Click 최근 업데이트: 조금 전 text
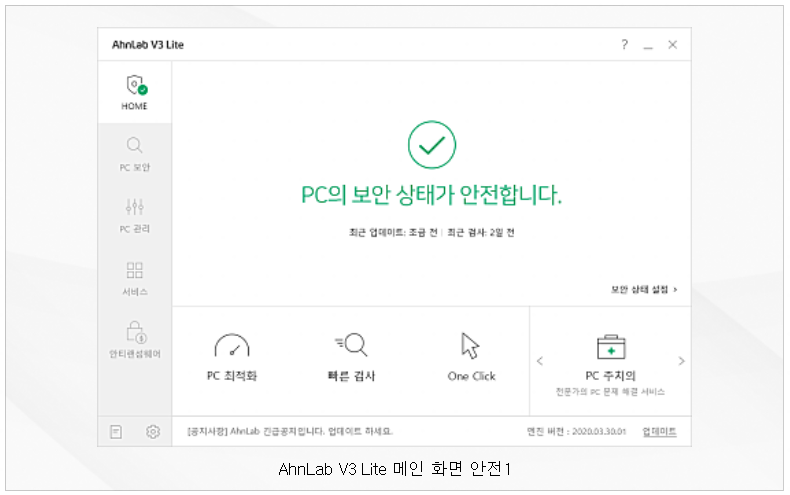 [393, 232]
